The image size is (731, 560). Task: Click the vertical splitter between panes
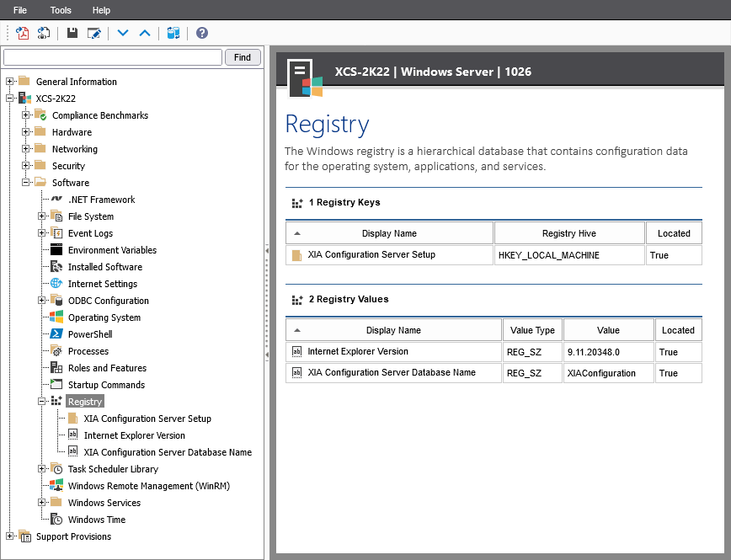[267, 303]
